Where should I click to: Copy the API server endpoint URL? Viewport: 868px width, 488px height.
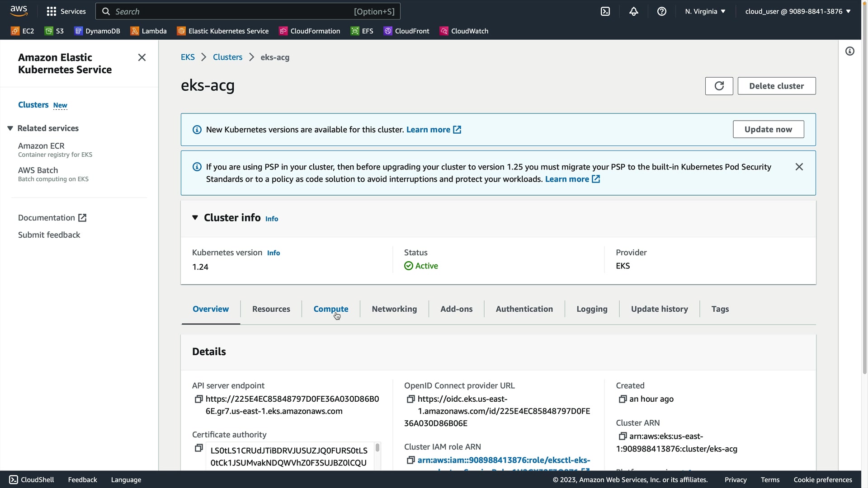coord(198,399)
